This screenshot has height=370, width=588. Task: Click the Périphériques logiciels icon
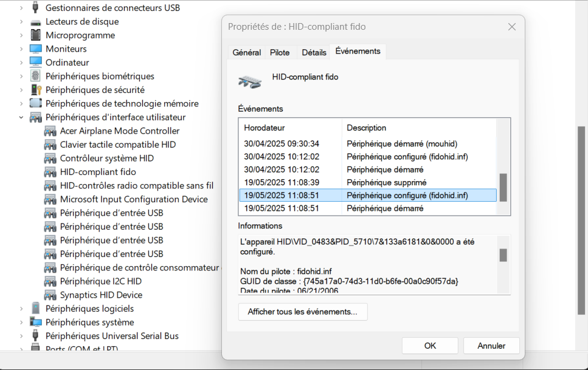[x=36, y=309]
